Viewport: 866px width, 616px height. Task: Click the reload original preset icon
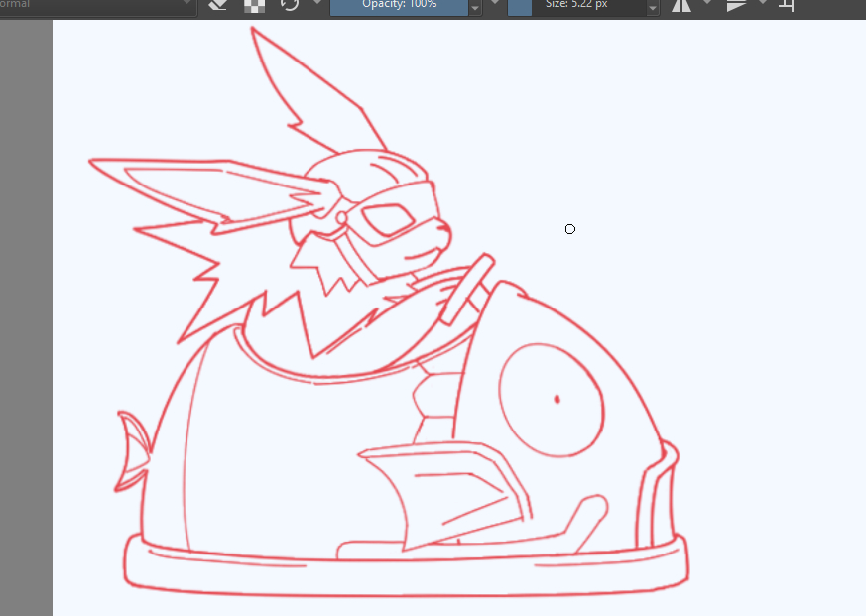tap(290, 5)
